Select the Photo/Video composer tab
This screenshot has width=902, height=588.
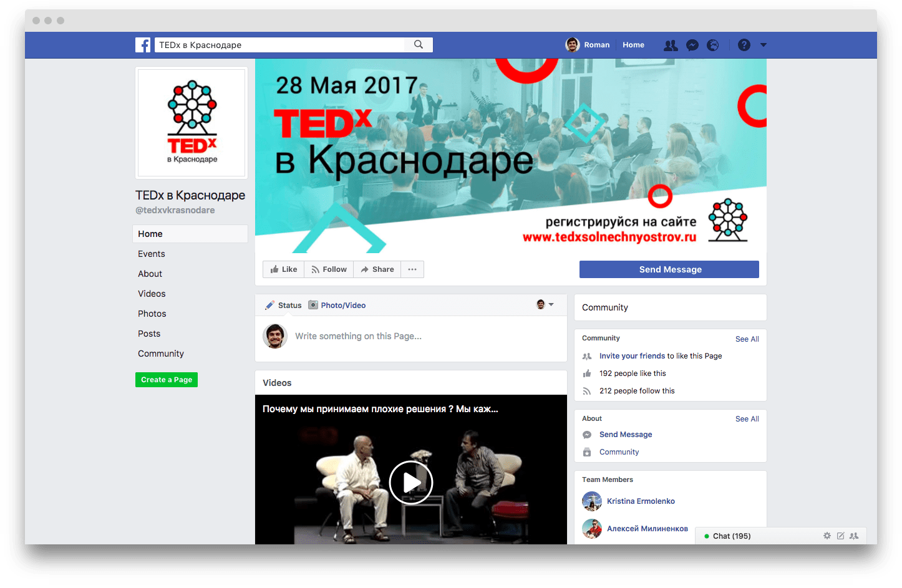337,305
